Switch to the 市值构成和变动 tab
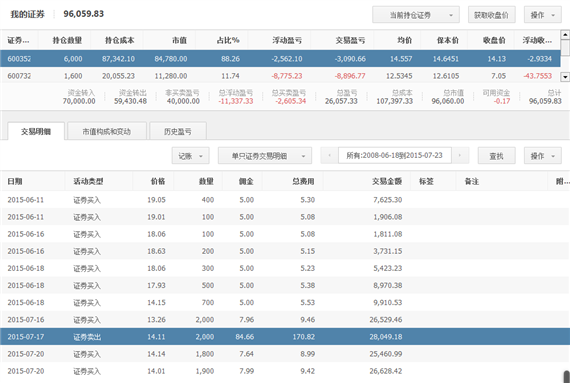Screen dimensions: 570x383 107,131
